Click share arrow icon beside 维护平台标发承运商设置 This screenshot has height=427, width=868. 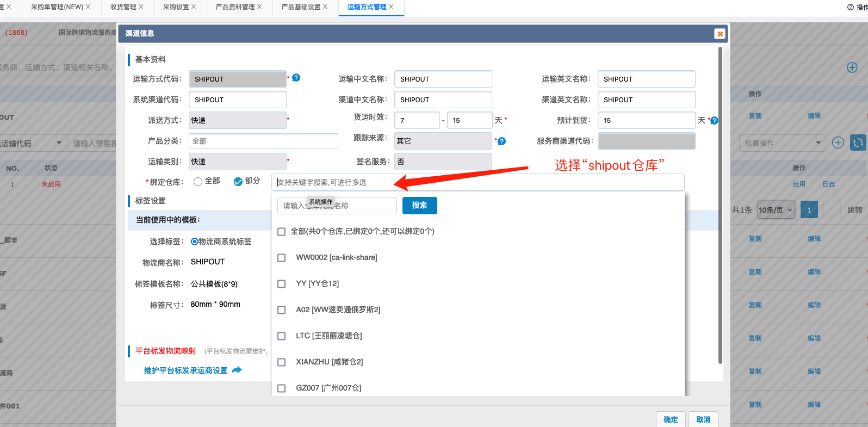(x=237, y=370)
